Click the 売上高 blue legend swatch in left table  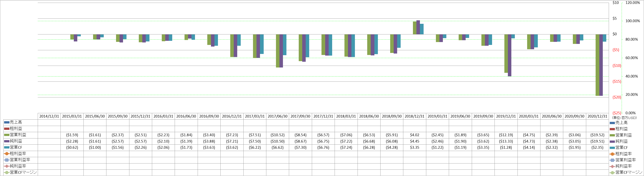[x=7, y=122]
